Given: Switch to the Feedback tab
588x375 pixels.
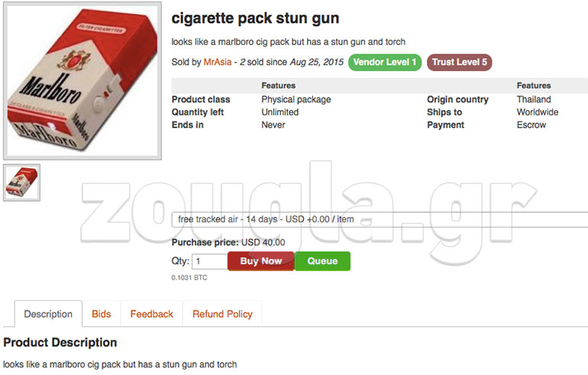Looking at the screenshot, I should tap(151, 314).
